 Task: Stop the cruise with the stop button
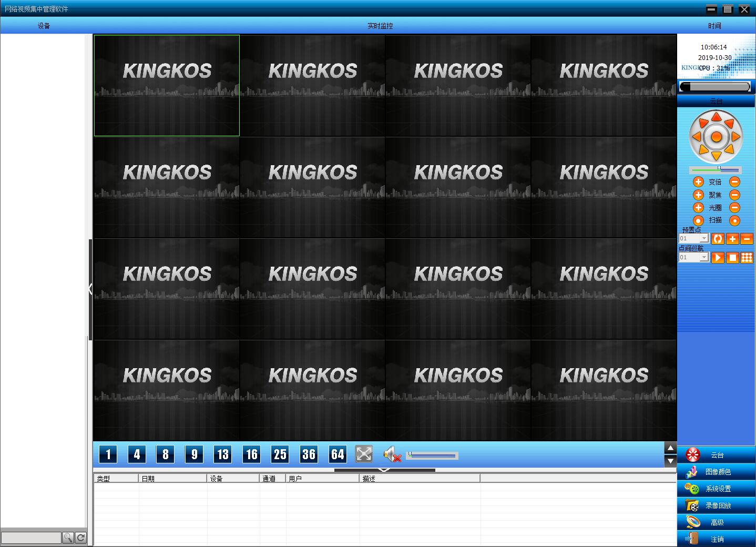[x=732, y=258]
